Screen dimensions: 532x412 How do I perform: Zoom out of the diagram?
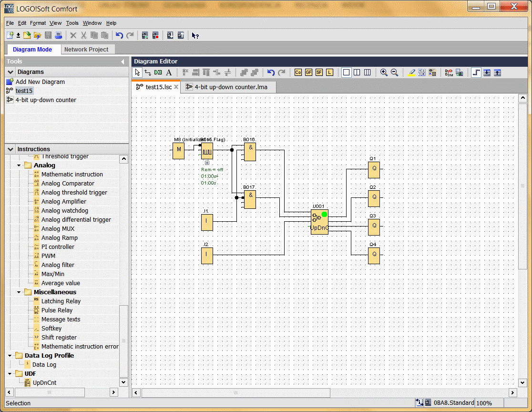point(394,72)
